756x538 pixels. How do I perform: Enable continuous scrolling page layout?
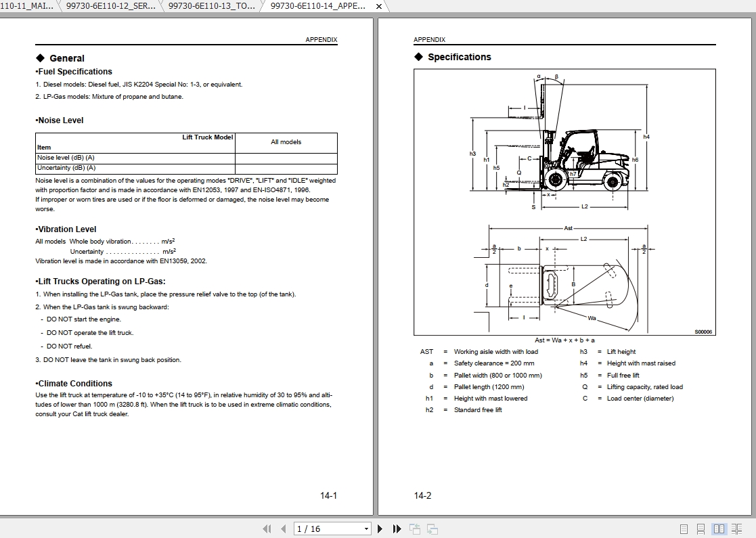click(x=701, y=529)
